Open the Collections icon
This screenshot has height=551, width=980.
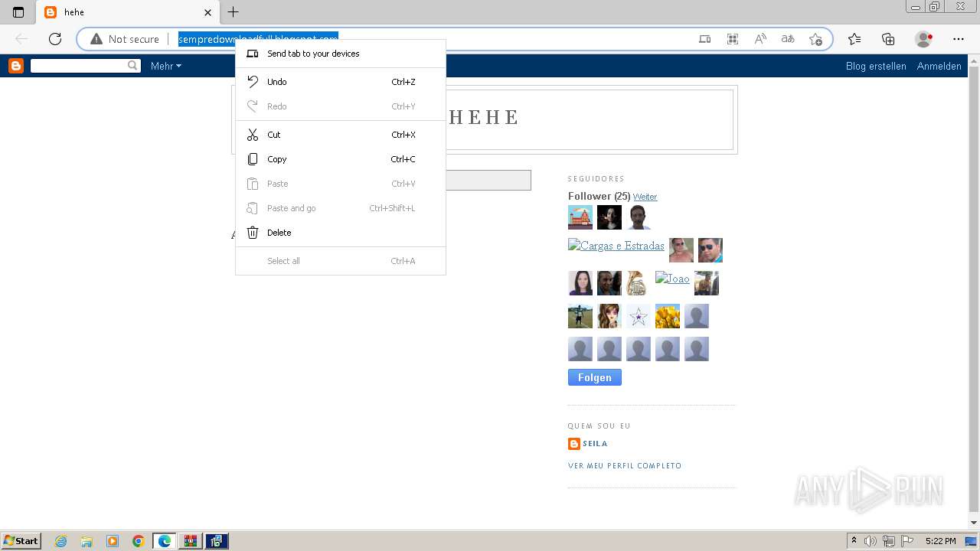(x=888, y=39)
